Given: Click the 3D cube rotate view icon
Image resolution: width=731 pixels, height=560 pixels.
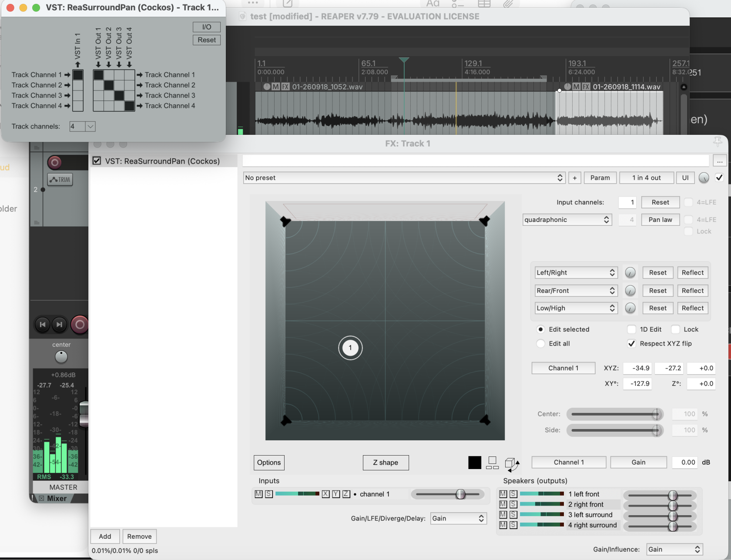Looking at the screenshot, I should point(512,464).
